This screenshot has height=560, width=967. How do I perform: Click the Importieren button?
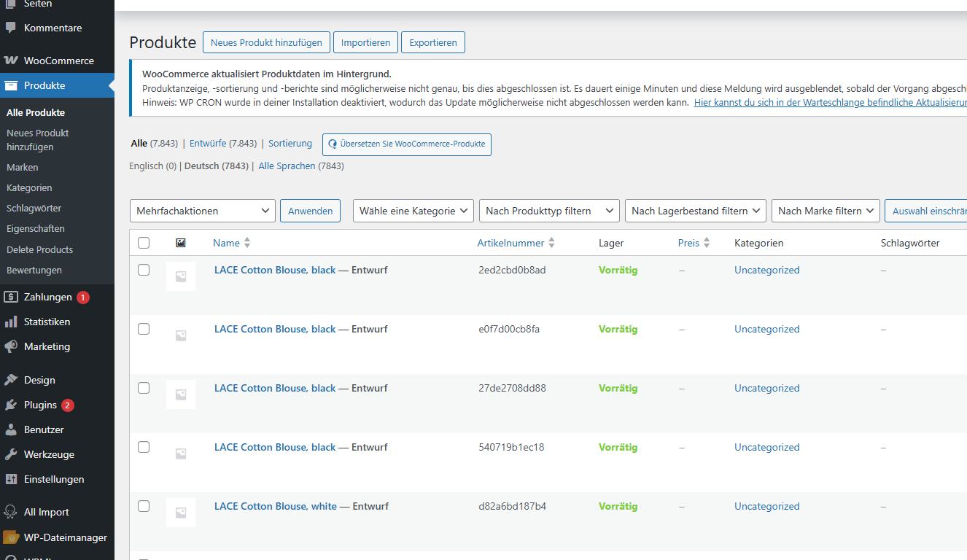365,42
